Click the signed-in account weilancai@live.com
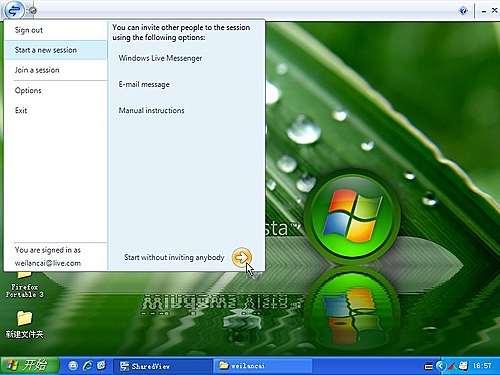 [x=48, y=263]
